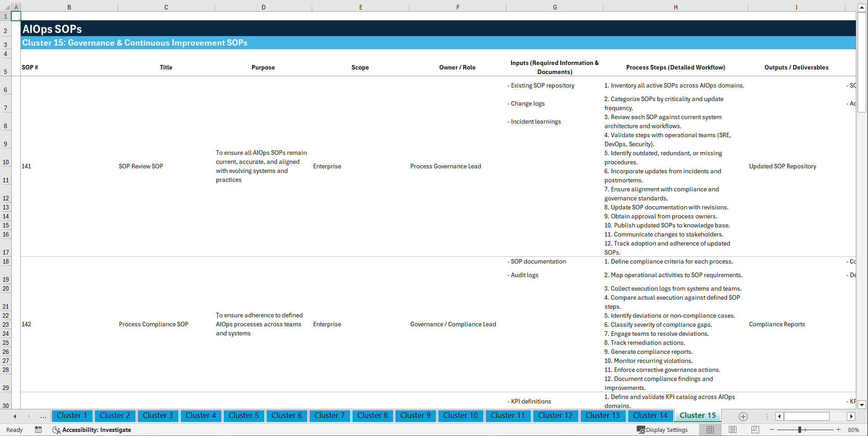Open Page Break Preview
868x436 pixels.
pos(754,430)
